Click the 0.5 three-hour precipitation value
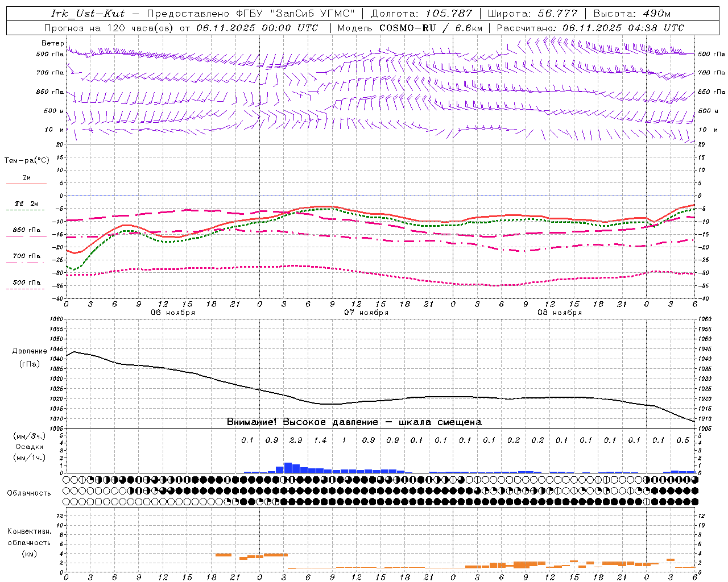728x582 pixels. pyautogui.click(x=683, y=440)
